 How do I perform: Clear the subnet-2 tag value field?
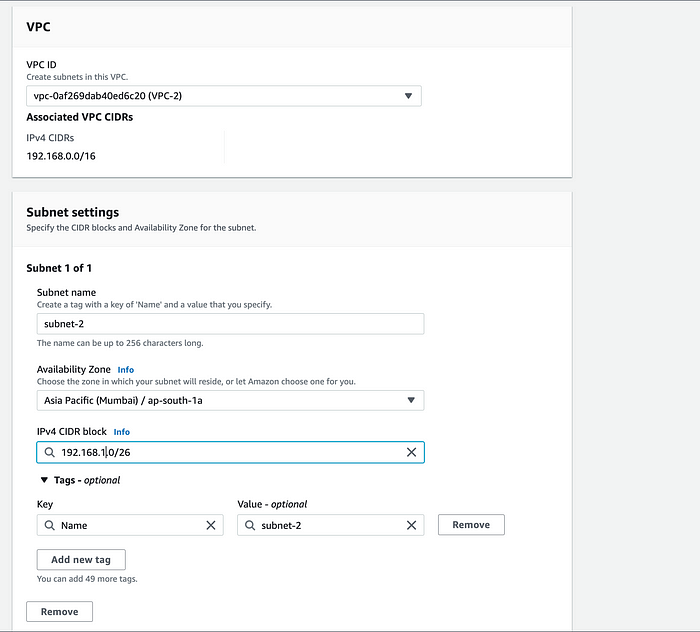(x=411, y=525)
